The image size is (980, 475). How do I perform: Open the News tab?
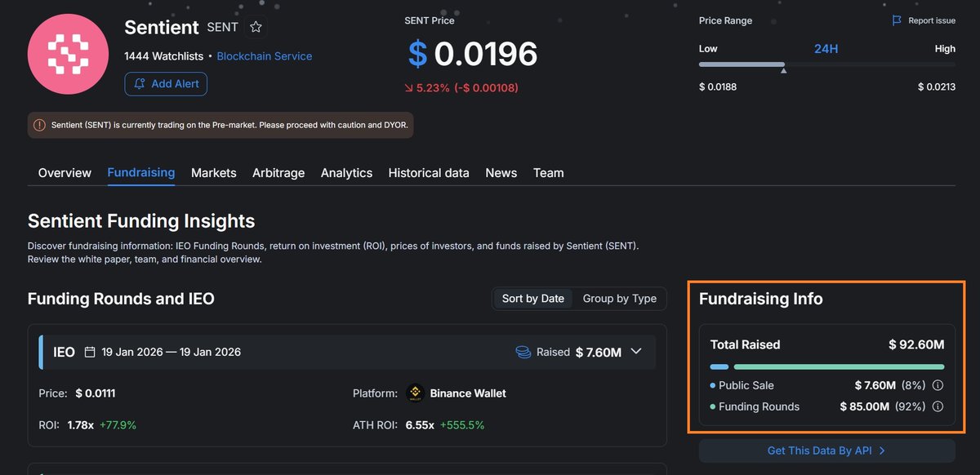click(501, 173)
